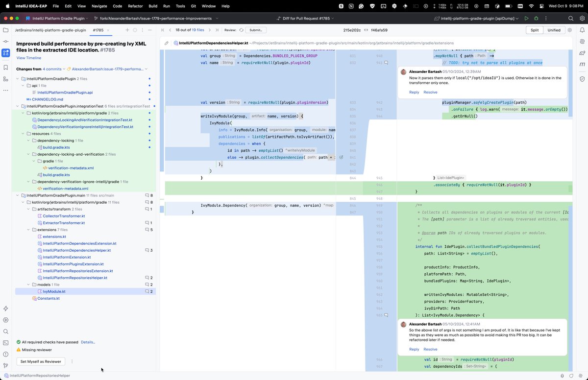Open the Structure tool window icon

pos(5,79)
